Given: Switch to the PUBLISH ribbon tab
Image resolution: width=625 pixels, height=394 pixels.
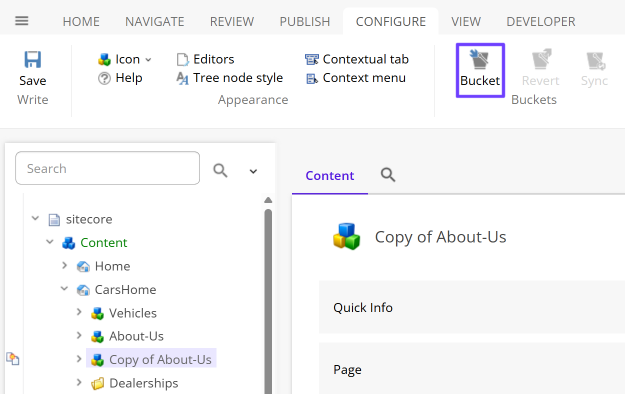Looking at the screenshot, I should 305,22.
